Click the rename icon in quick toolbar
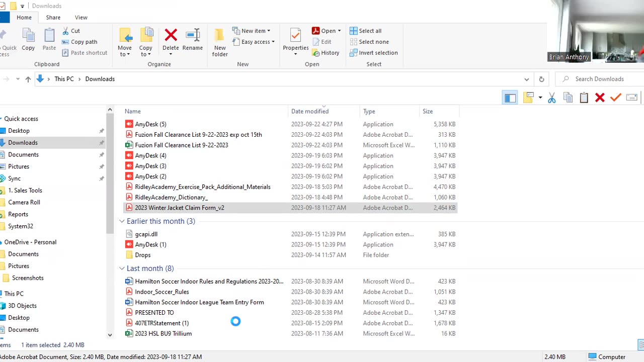 [632, 98]
